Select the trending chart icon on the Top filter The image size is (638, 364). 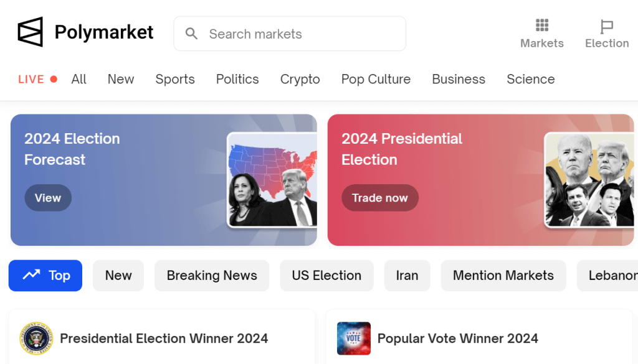click(x=28, y=275)
